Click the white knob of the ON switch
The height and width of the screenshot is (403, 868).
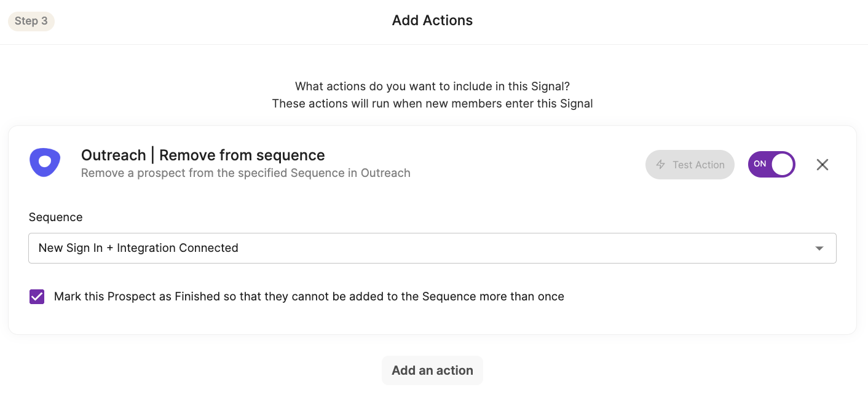(782, 165)
